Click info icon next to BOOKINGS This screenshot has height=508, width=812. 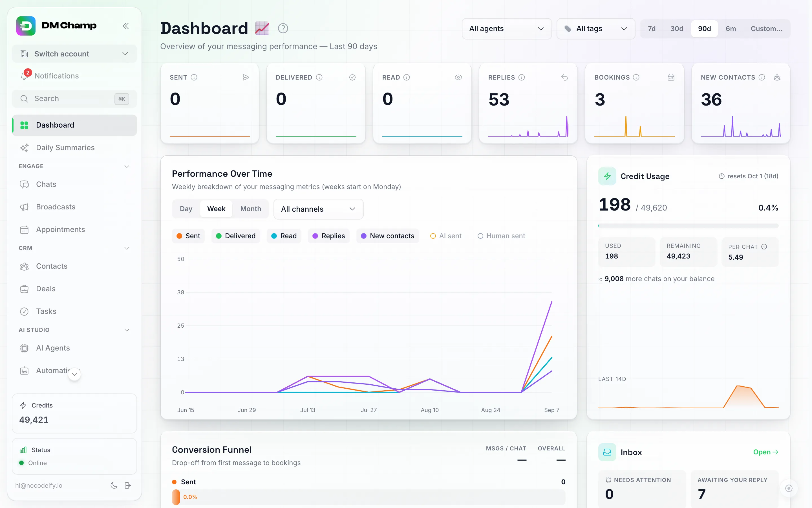(x=636, y=77)
